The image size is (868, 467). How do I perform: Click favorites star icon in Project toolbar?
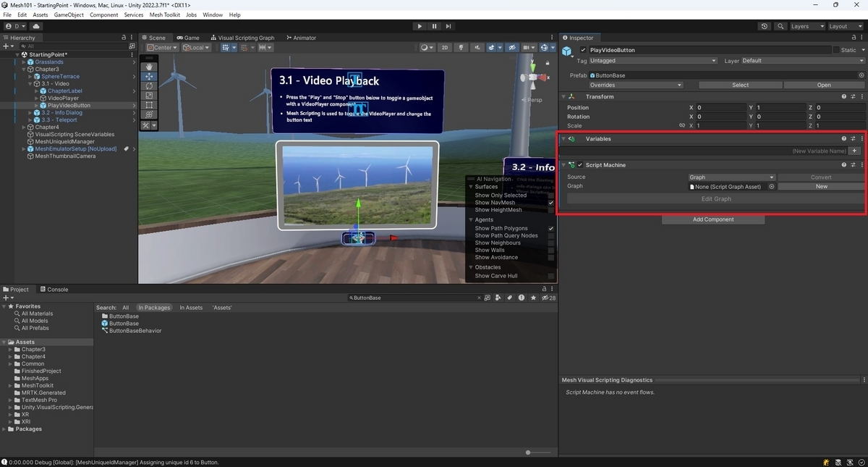(x=534, y=298)
